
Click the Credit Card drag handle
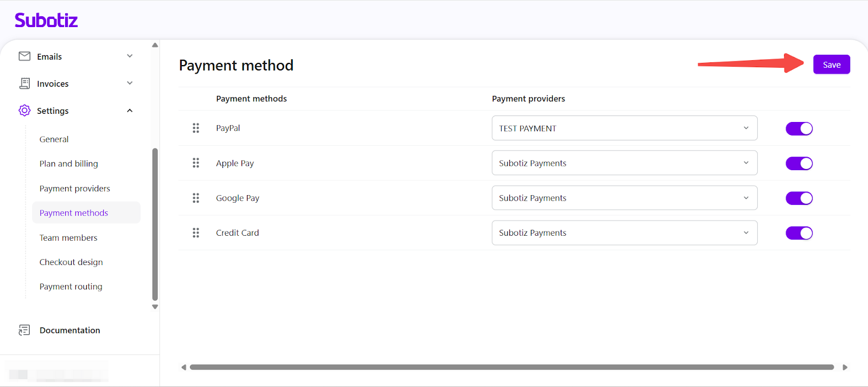[x=196, y=233]
